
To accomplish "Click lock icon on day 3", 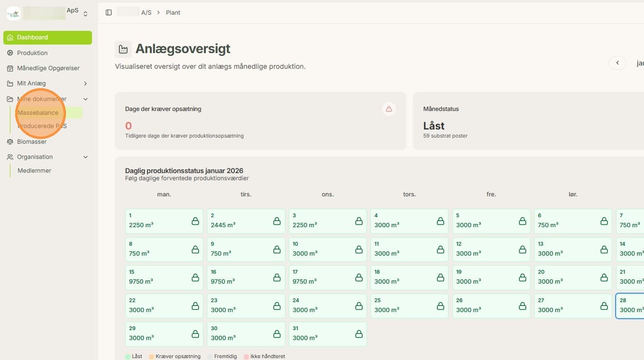I will click(359, 221).
